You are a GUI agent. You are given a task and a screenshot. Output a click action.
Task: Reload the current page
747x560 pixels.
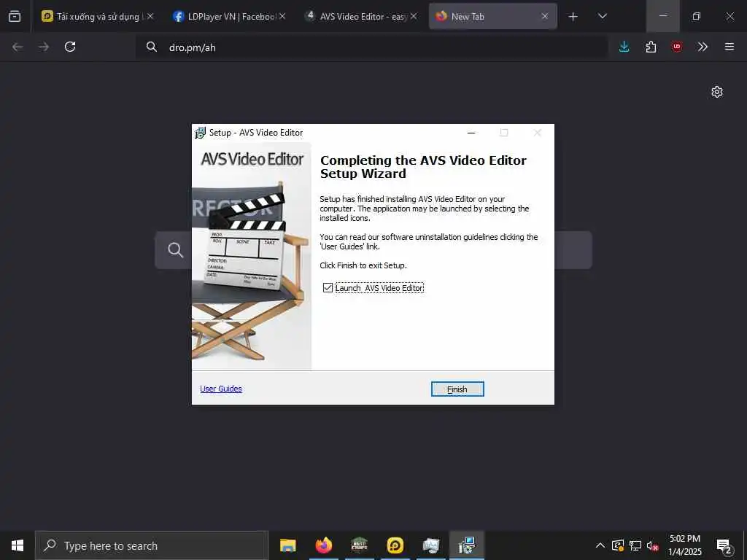(x=70, y=47)
